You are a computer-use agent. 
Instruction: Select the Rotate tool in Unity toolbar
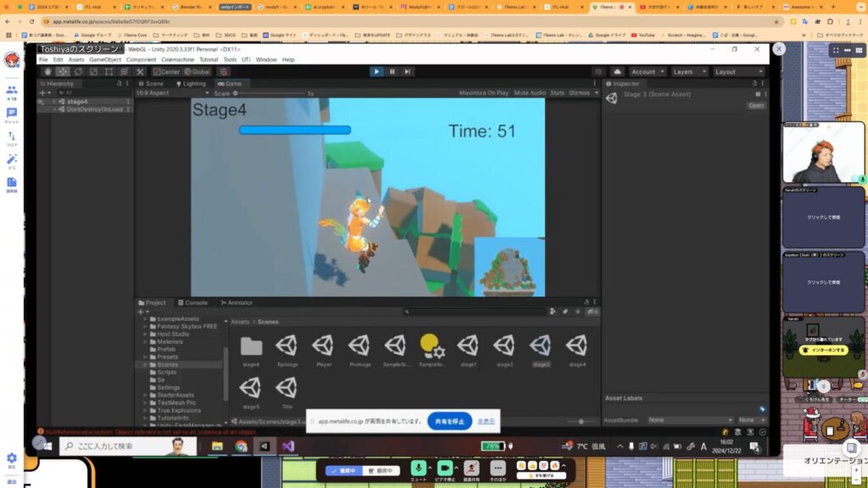79,72
